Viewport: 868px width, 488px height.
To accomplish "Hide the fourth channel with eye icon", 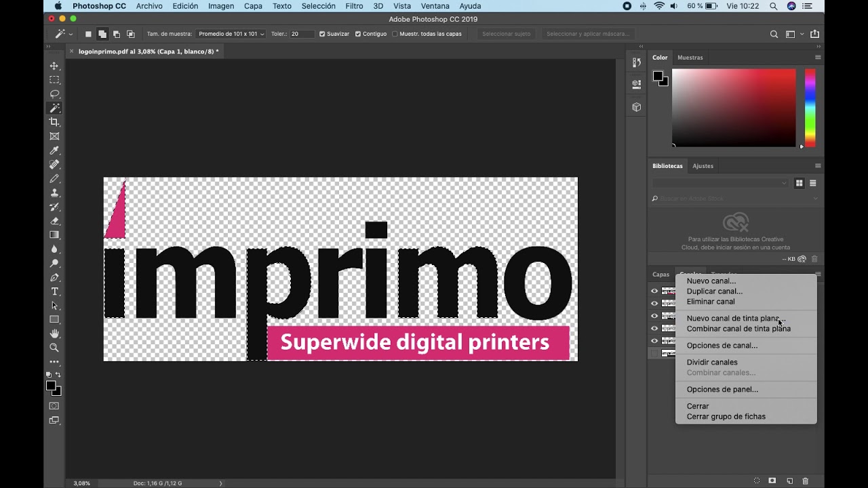I will [654, 328].
